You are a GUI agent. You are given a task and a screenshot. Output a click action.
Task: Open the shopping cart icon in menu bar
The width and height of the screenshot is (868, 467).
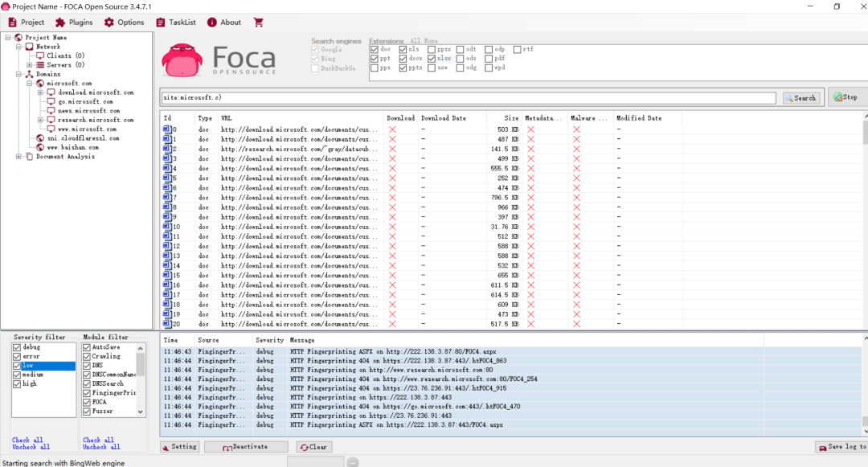pos(258,23)
